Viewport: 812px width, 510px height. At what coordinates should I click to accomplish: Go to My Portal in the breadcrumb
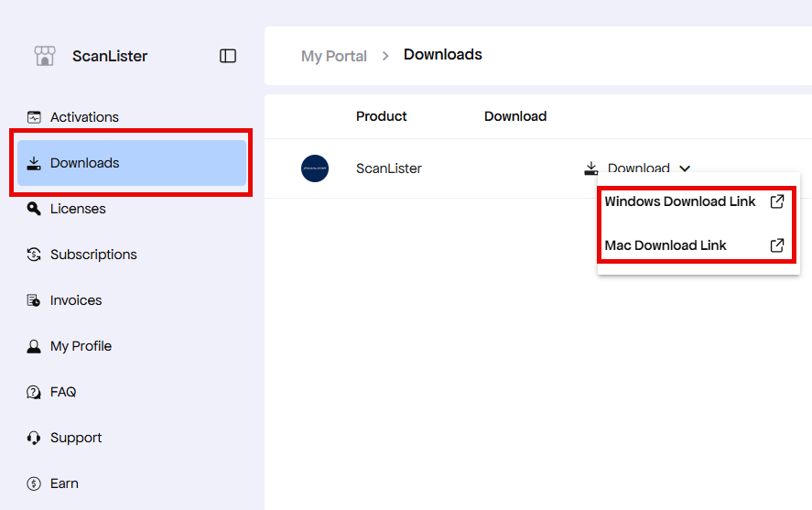tap(333, 56)
